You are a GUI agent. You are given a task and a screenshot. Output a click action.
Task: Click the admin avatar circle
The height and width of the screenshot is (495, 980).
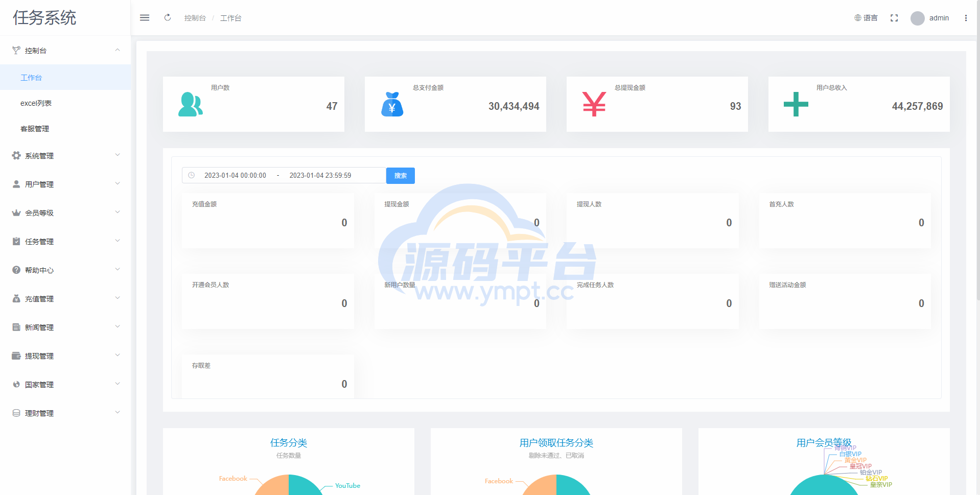tap(918, 18)
